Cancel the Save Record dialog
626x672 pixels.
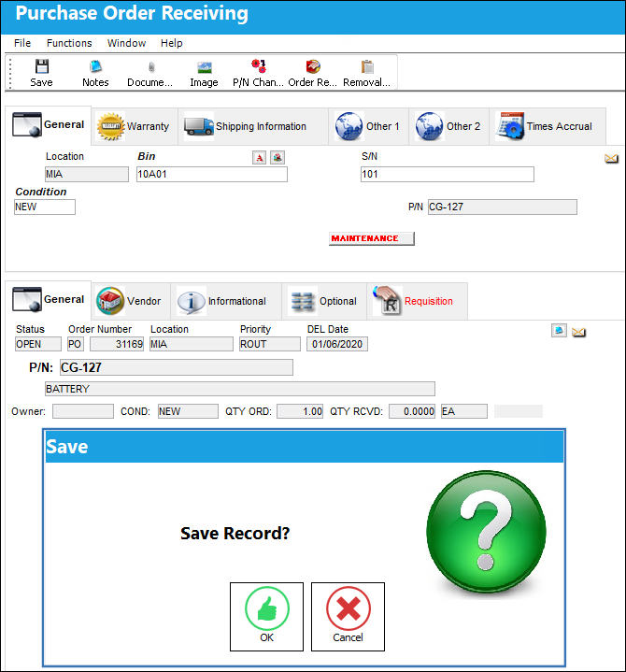click(x=348, y=616)
